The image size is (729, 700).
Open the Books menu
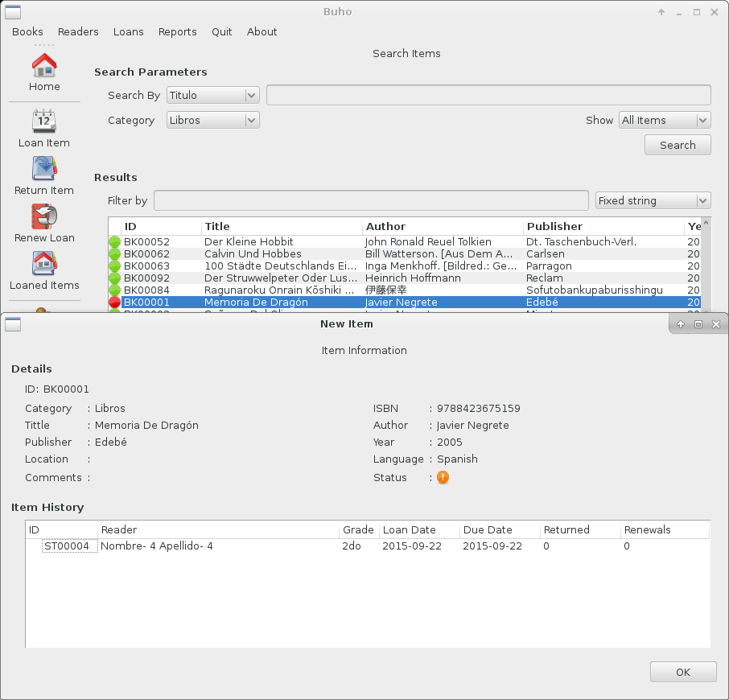(27, 31)
